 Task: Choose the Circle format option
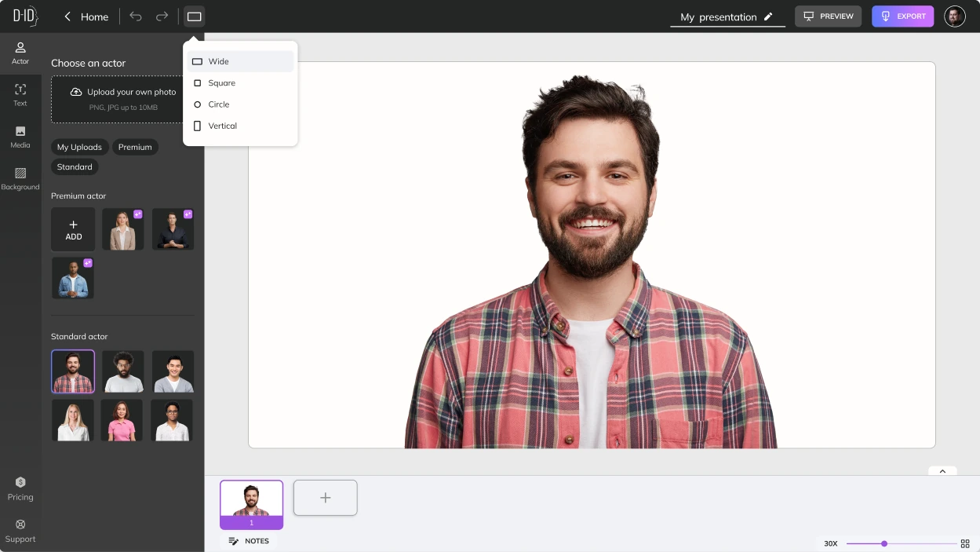pyautogui.click(x=240, y=104)
